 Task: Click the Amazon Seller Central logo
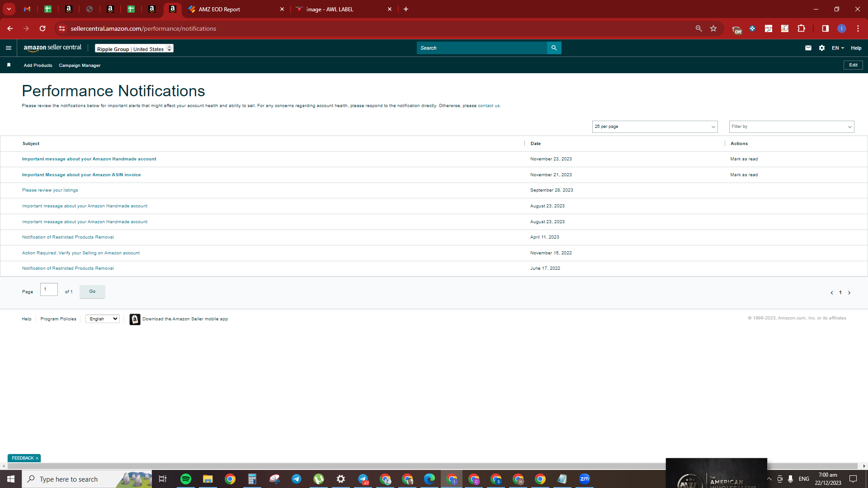pos(52,48)
